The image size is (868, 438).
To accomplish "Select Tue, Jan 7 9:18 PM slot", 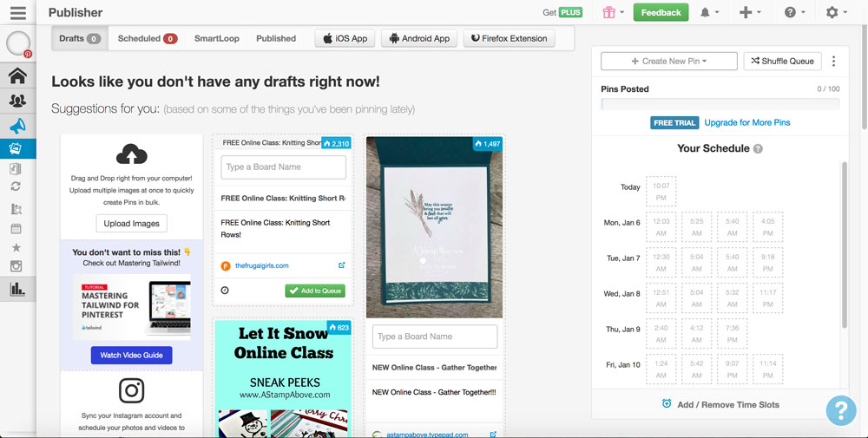I will click(x=768, y=262).
